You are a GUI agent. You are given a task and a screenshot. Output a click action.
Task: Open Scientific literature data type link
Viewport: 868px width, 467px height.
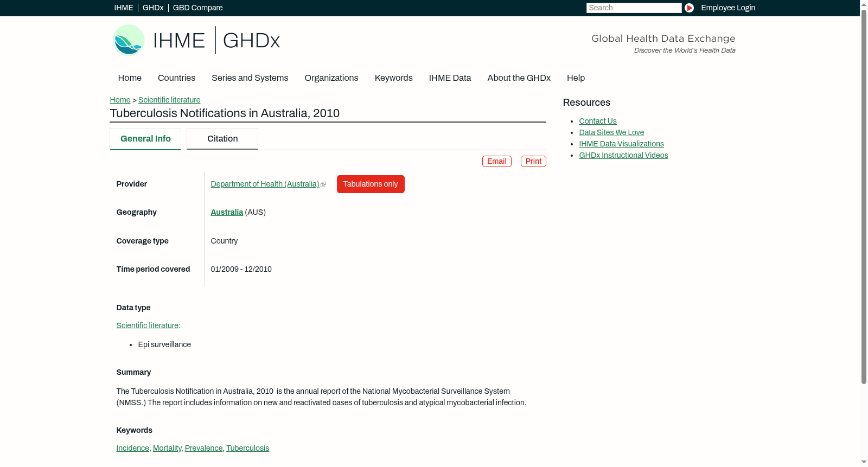coord(147,325)
